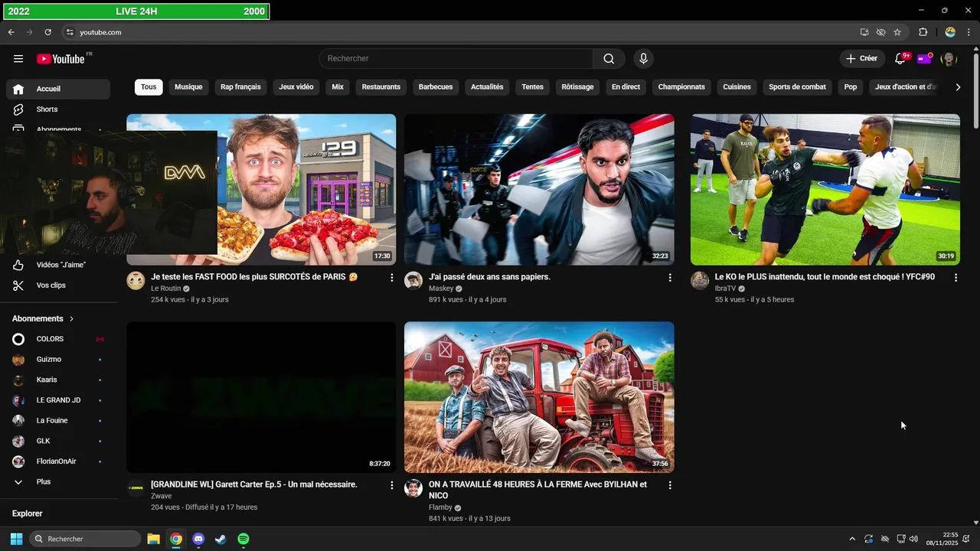Open Steam from taskbar
The image size is (980, 551).
pos(220,539)
